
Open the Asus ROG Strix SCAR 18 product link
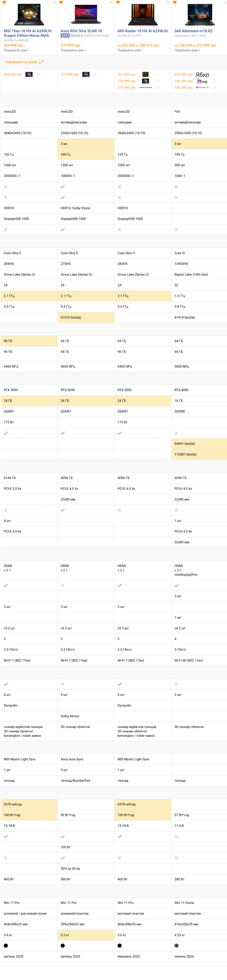[x=81, y=31]
